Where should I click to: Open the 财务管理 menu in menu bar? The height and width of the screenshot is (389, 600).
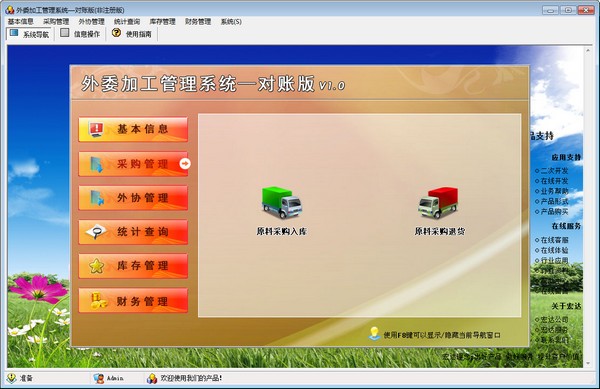coord(198,22)
